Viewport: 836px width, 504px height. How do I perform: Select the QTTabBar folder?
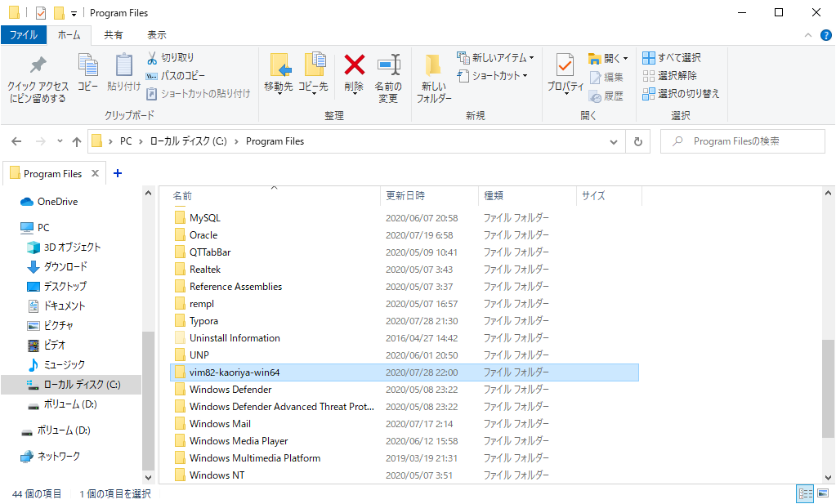(x=405, y=252)
